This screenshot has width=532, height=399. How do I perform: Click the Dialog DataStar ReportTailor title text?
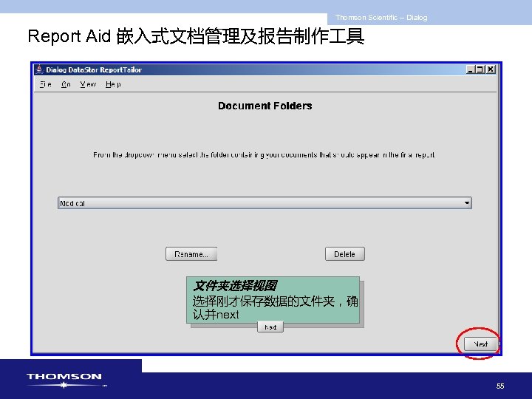[94, 70]
